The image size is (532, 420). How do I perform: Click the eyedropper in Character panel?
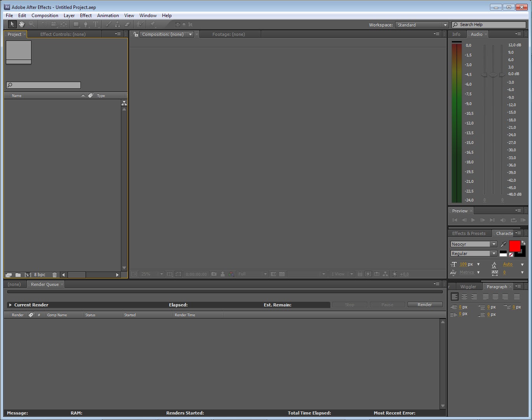click(503, 244)
